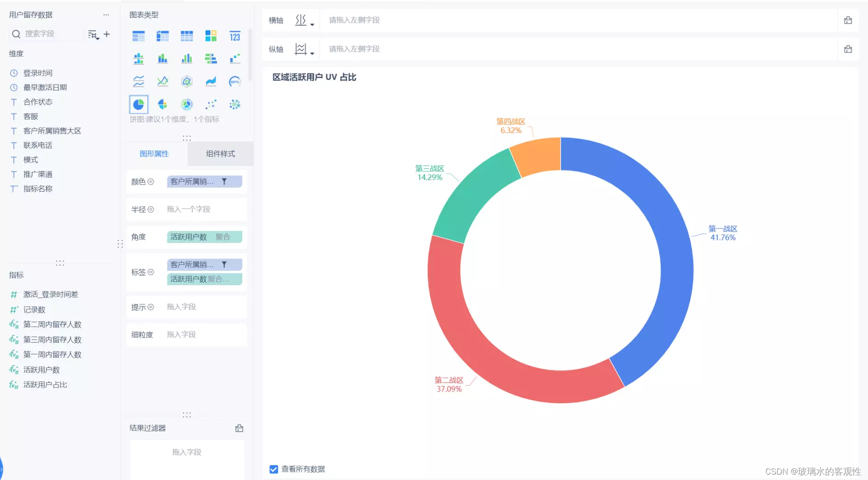
Task: Open the 横轴 axis type dropdown
Action: click(305, 20)
